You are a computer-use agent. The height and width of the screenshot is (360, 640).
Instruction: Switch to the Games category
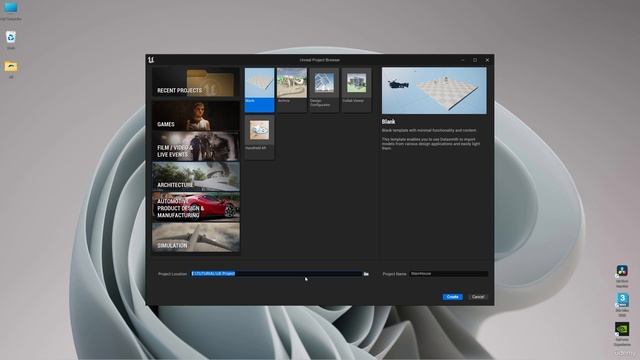[196, 116]
